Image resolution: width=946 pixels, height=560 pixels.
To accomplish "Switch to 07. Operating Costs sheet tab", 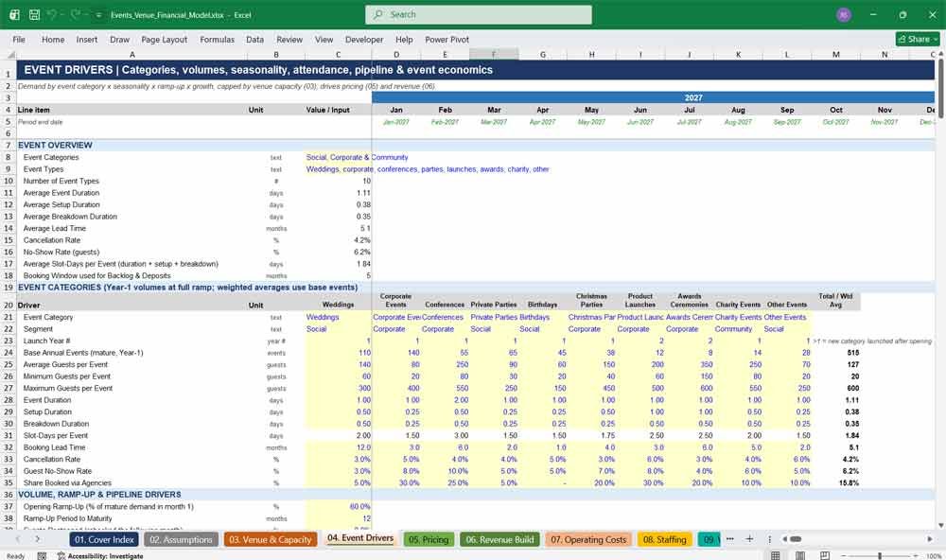I will point(588,539).
